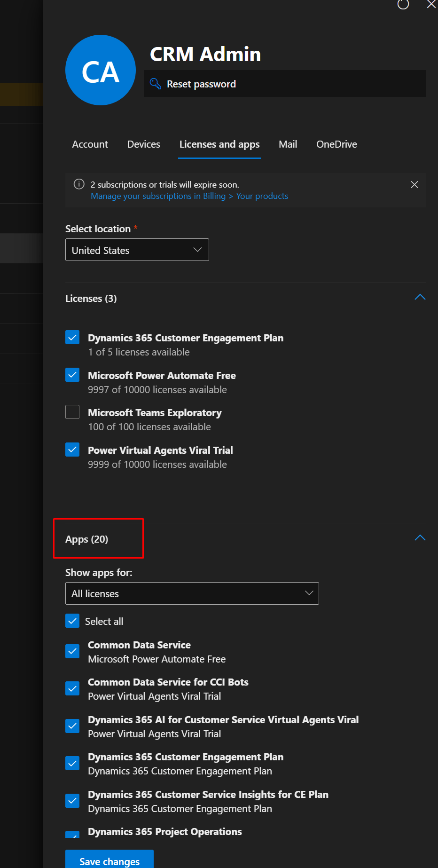Click the Select location label
This screenshot has width=438, height=868.
pos(98,229)
